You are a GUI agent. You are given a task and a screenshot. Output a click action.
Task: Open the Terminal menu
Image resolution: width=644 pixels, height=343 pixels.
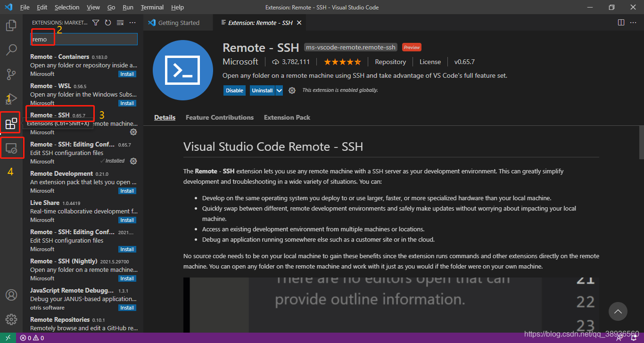(x=152, y=7)
